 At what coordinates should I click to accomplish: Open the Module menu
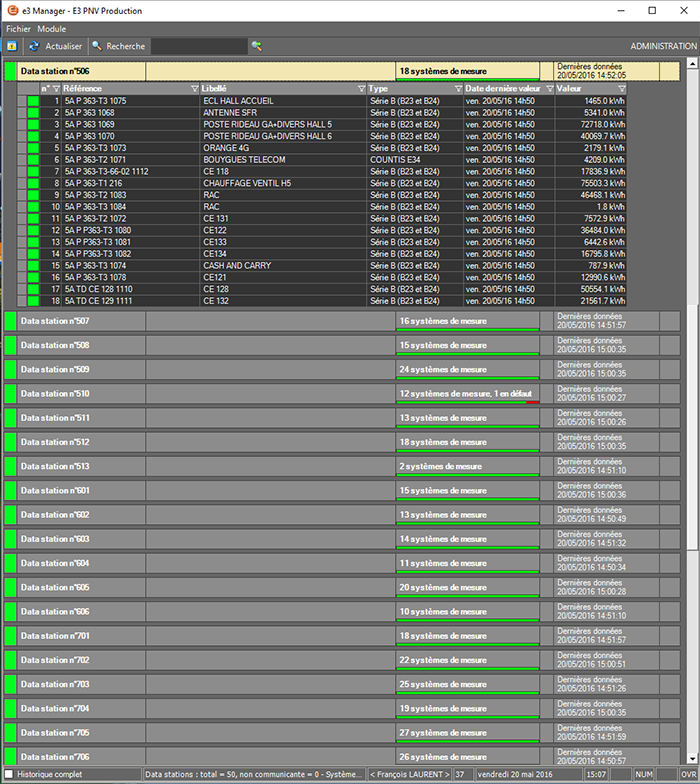52,29
